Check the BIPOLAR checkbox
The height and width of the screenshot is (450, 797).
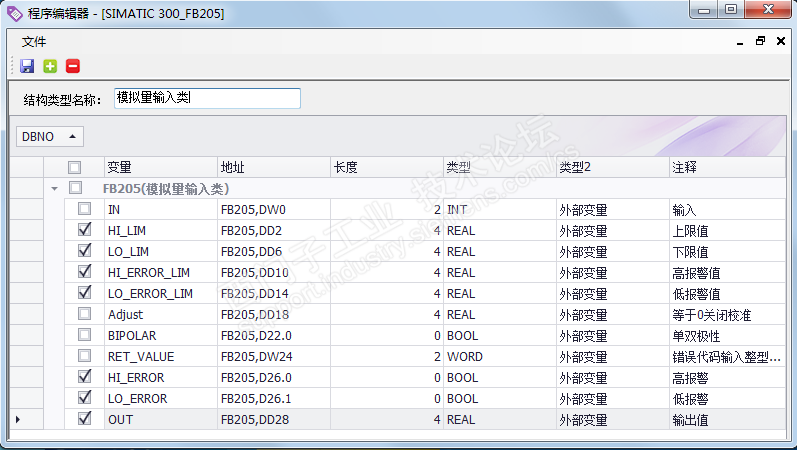click(84, 335)
